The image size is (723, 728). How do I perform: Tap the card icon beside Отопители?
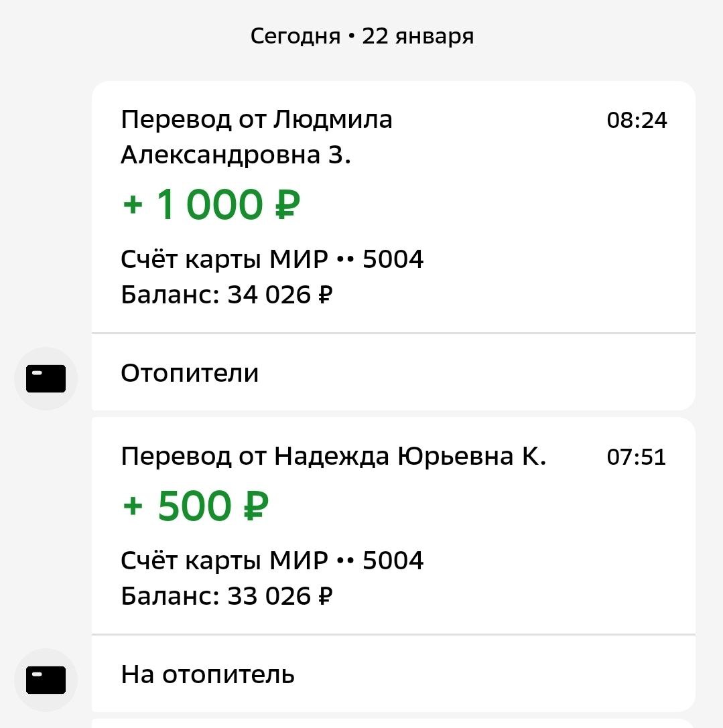tap(46, 379)
